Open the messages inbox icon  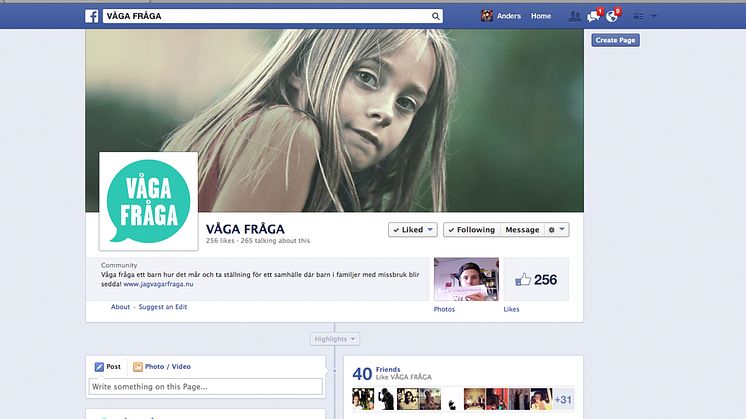pos(593,16)
